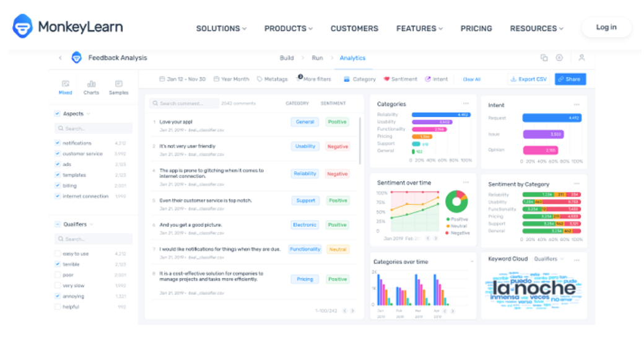Check the helpful qualifier

click(58, 307)
